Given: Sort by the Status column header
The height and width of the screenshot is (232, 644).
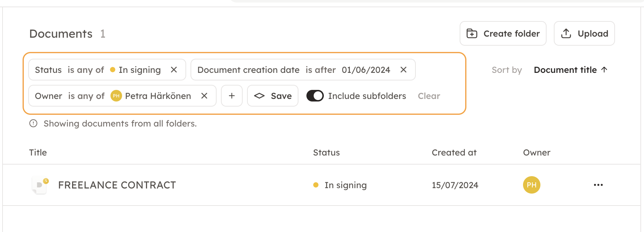Looking at the screenshot, I should click(326, 153).
